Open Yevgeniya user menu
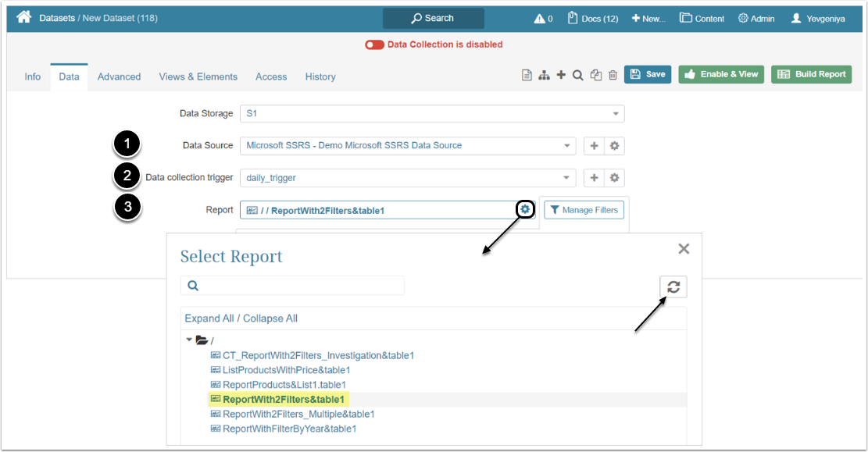 point(818,18)
